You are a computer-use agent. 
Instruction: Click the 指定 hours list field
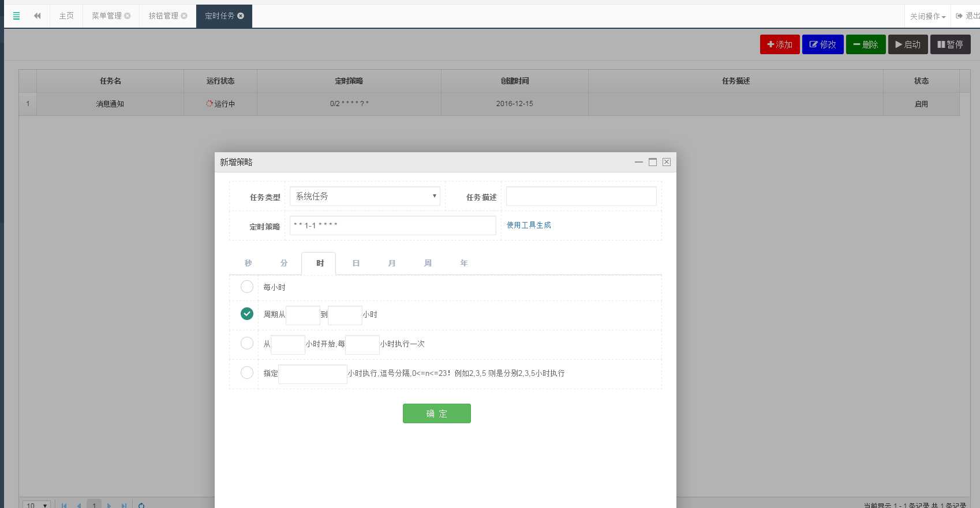coord(313,374)
